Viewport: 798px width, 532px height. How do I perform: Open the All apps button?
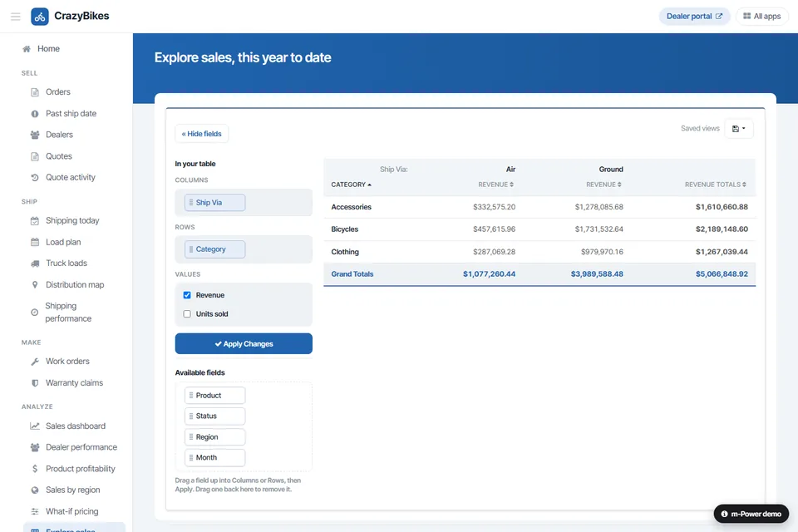(762, 17)
